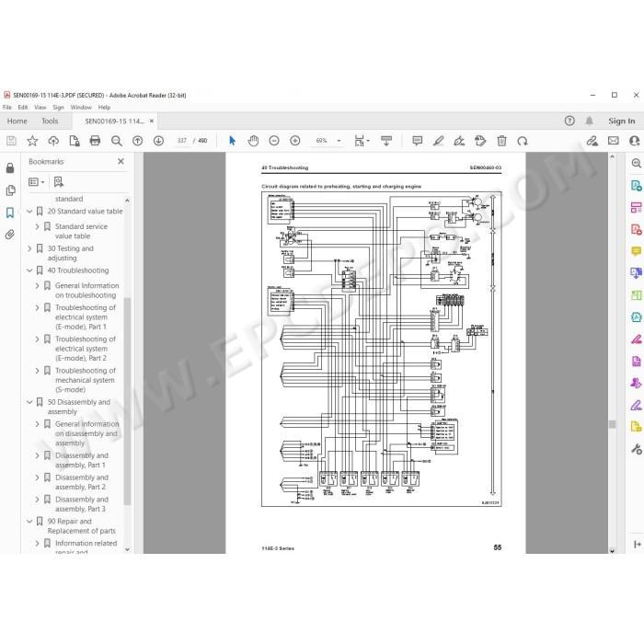Open the File menu
This screenshot has height=644, width=644.
7,108
